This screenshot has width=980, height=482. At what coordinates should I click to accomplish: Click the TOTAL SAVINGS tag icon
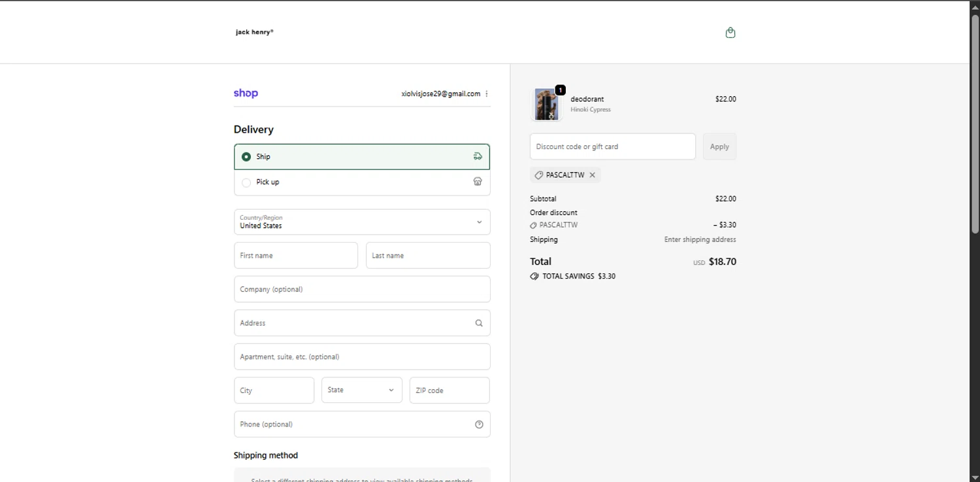coord(534,277)
